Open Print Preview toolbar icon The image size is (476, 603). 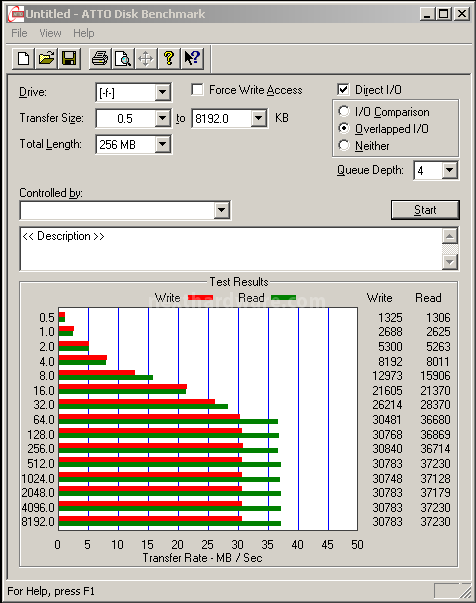coord(123,59)
